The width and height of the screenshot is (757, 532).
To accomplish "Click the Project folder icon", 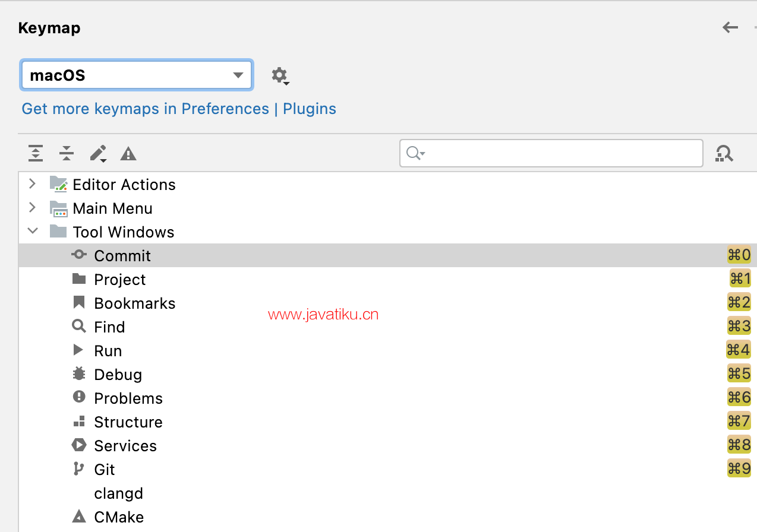I will 79,279.
